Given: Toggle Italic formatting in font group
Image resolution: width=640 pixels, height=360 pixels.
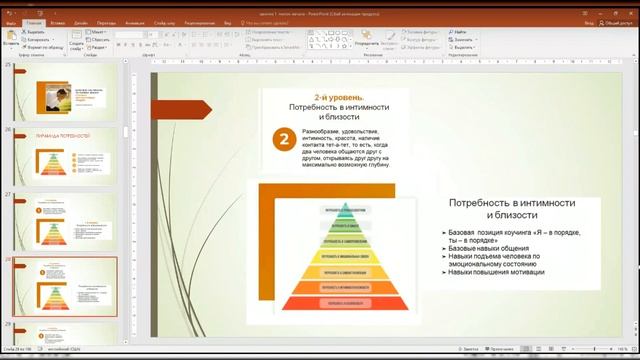Looking at the screenshot, I should point(125,44).
